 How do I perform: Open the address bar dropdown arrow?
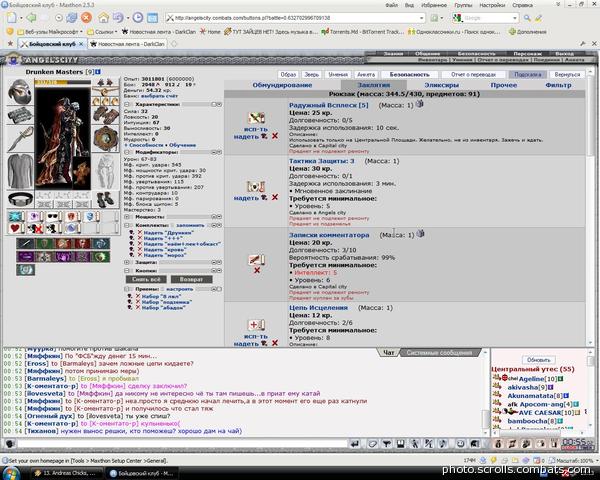(421, 18)
